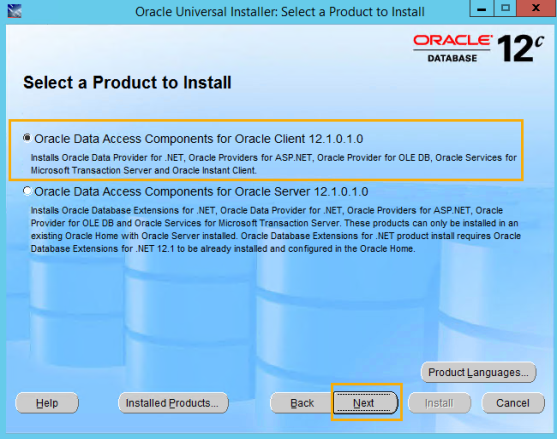
Task: Click the Oracle Client 12.1.0.1.0 option label
Action: (199, 139)
